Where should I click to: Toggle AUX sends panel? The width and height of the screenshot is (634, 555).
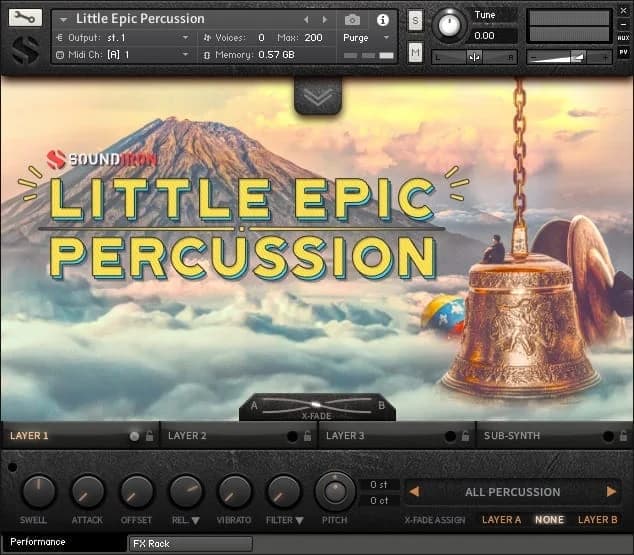pos(623,38)
